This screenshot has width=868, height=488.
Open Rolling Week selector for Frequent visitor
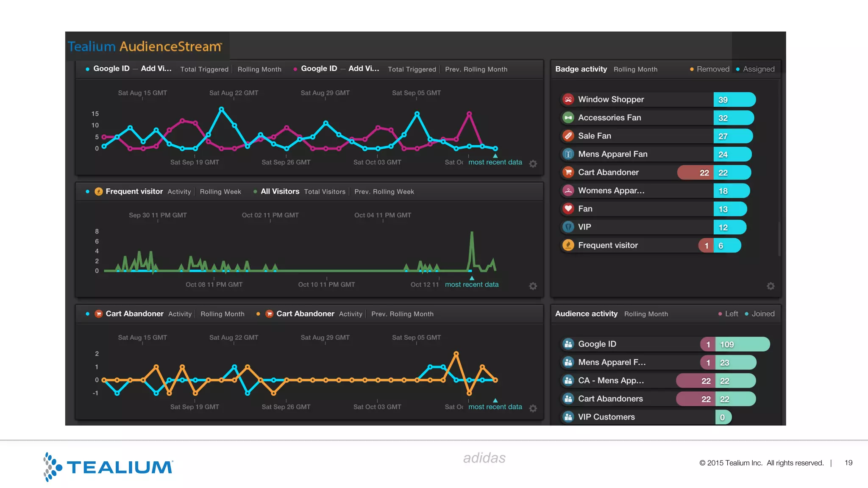tap(220, 192)
